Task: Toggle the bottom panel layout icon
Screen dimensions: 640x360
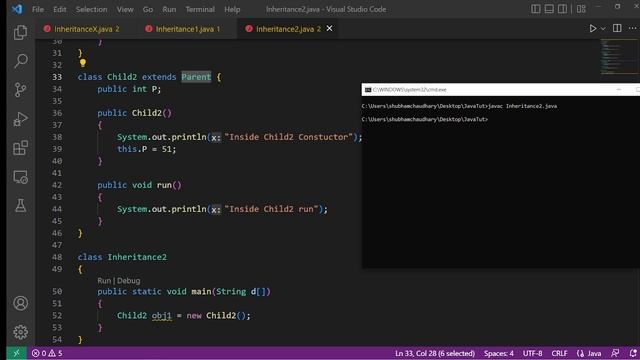Action: point(549,9)
